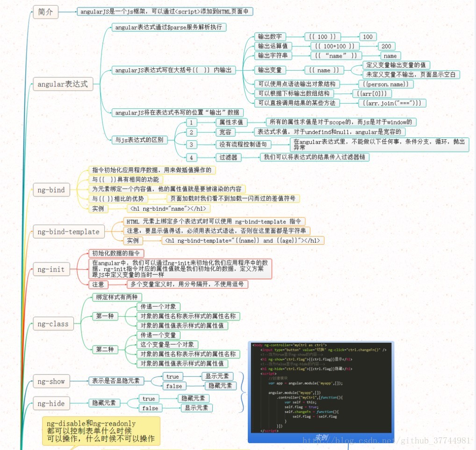Select the 与{{ }}具有相同的功能 node
Image resolution: width=476 pixels, height=450 pixels.
coord(126,179)
